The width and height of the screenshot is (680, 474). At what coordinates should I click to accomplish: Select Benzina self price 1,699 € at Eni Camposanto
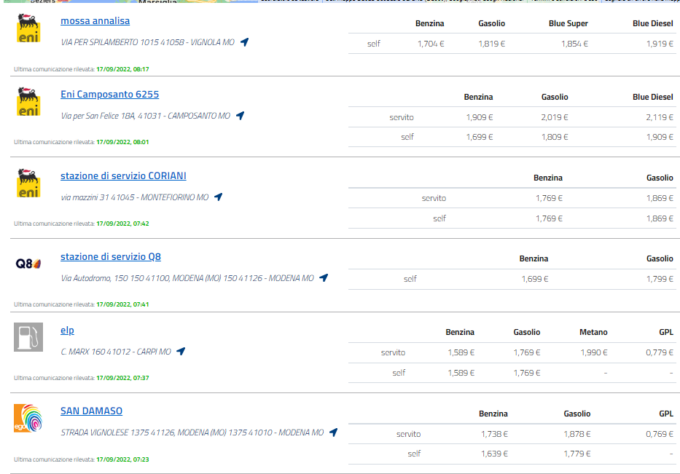[479, 137]
